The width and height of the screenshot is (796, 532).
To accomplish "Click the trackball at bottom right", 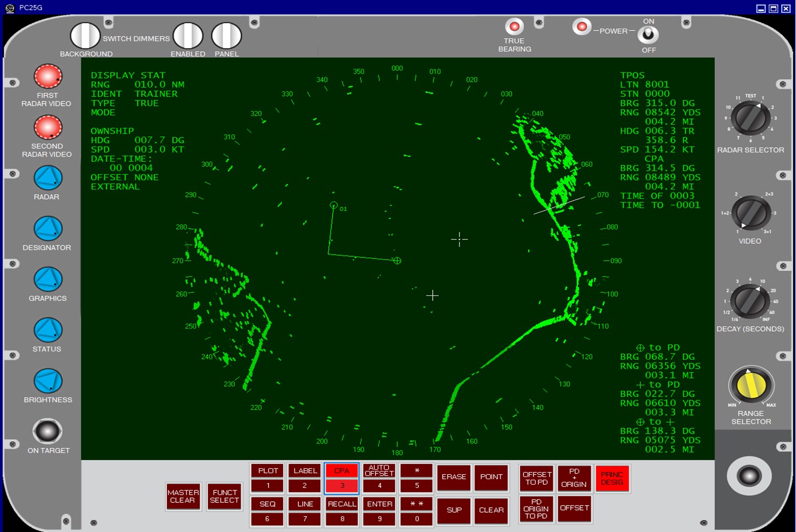I will pyautogui.click(x=749, y=475).
